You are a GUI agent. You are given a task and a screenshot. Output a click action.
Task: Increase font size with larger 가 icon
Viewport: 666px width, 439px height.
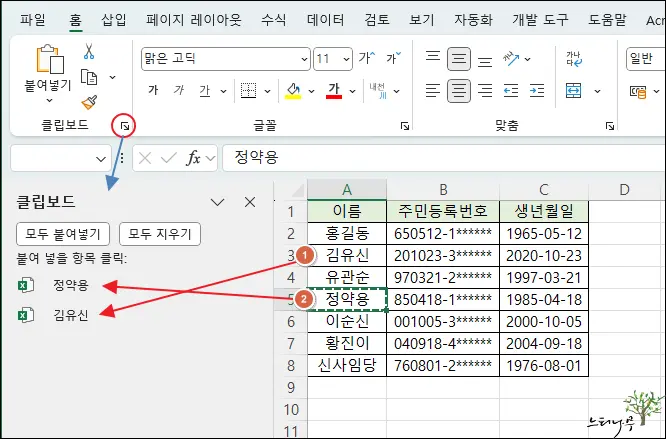point(366,58)
